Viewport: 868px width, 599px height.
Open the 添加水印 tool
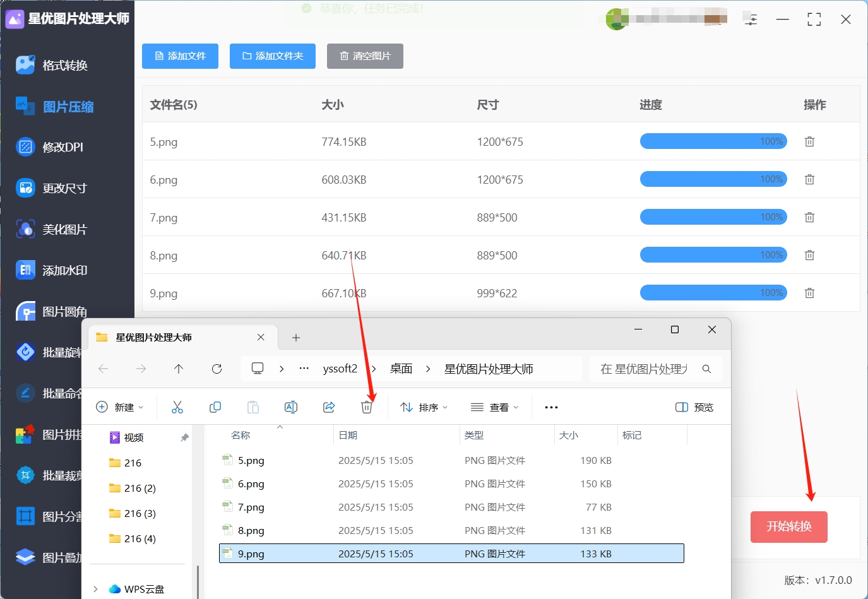coord(52,270)
